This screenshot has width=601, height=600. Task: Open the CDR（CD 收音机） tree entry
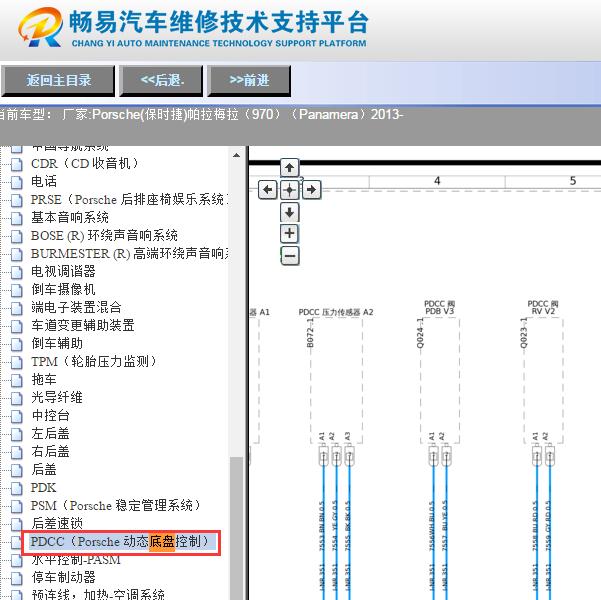click(x=84, y=163)
